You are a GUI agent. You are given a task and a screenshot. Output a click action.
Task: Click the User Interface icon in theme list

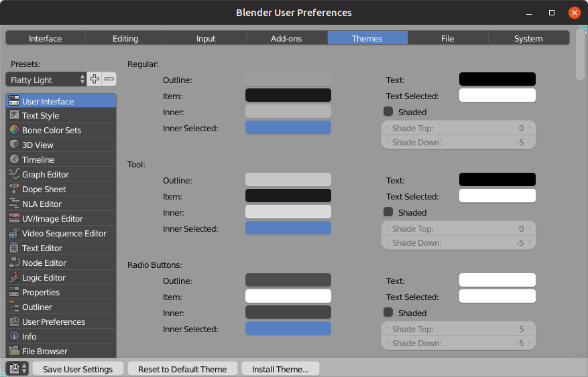point(14,101)
